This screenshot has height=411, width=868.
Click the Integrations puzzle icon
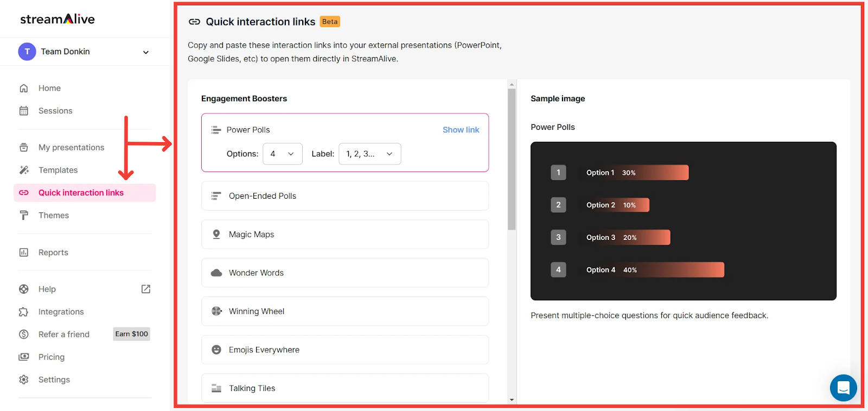[x=24, y=312]
